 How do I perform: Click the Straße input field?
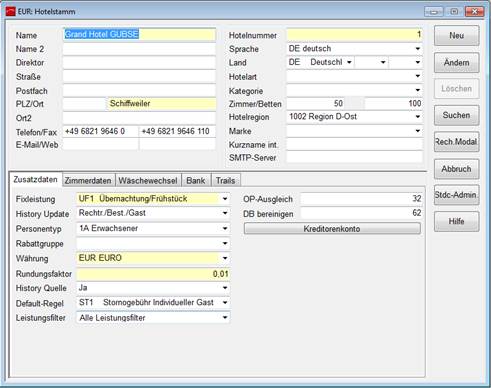(x=139, y=76)
